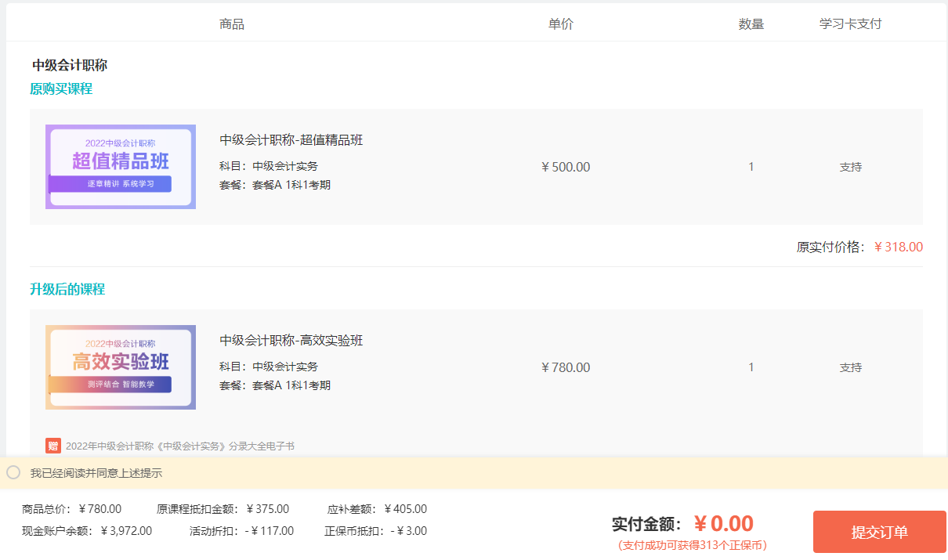Click the 单价 column header

561,24
